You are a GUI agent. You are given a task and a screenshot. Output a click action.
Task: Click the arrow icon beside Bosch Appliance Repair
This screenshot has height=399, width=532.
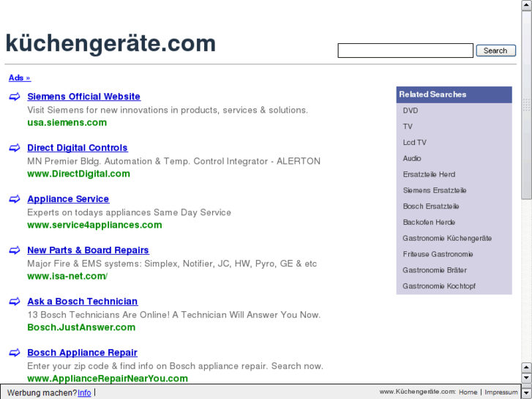[x=15, y=353]
